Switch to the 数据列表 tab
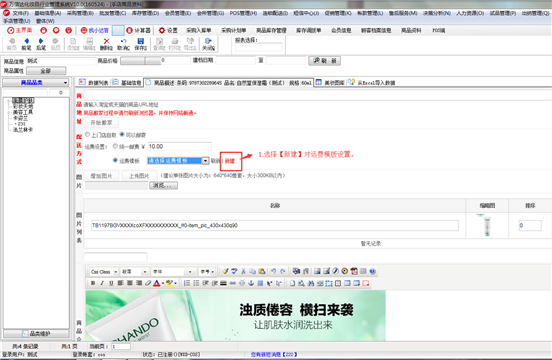Screen dimensions: 552x360 coord(94,82)
